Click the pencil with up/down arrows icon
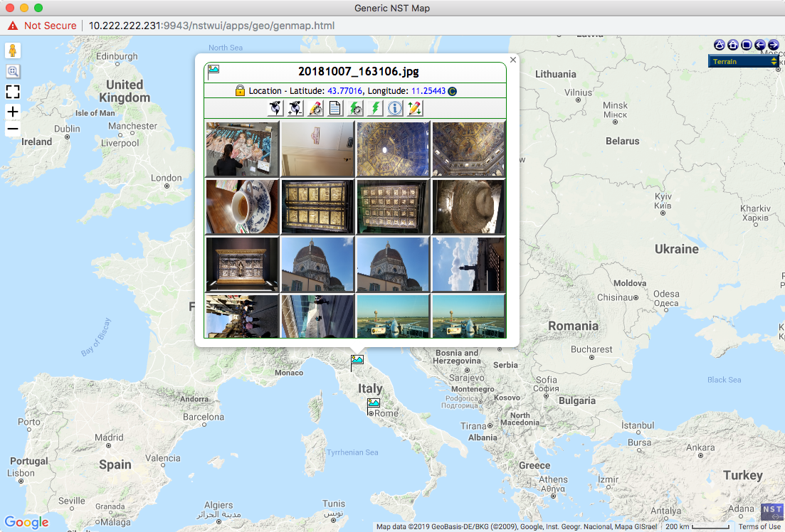 click(x=415, y=107)
